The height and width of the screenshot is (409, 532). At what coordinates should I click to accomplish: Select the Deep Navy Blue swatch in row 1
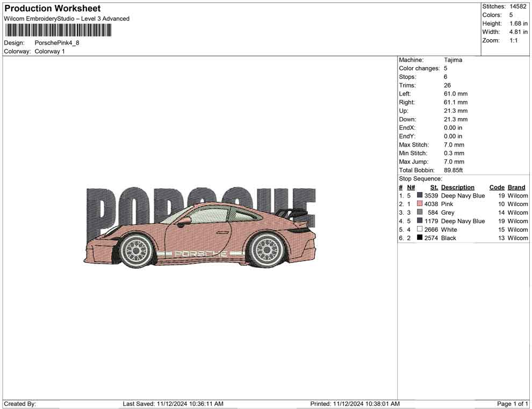coord(419,195)
